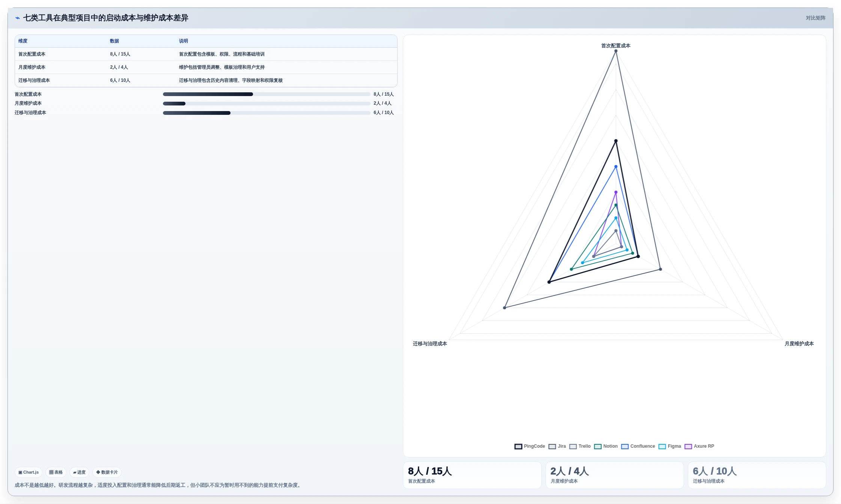Click the Chart.js tag chip

[x=29, y=472]
